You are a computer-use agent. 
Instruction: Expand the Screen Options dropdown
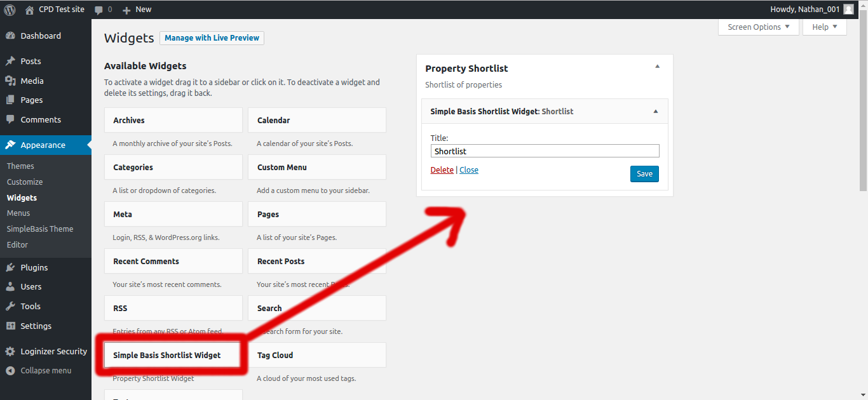point(759,27)
